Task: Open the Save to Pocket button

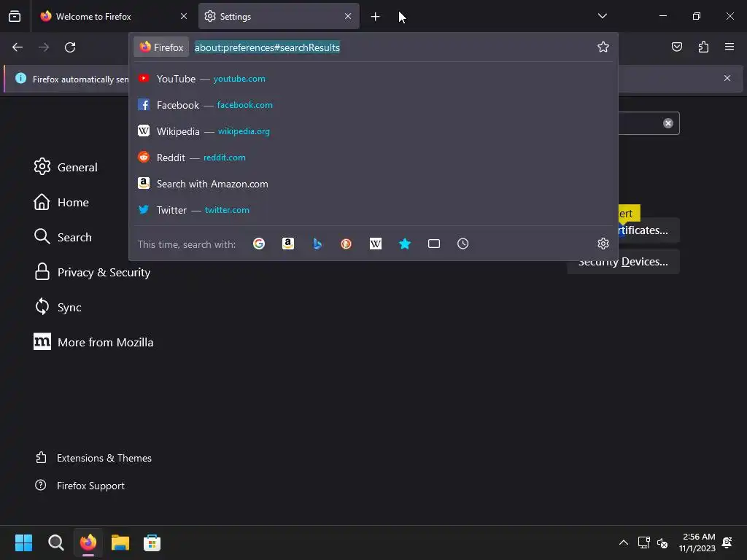Action: tap(677, 47)
